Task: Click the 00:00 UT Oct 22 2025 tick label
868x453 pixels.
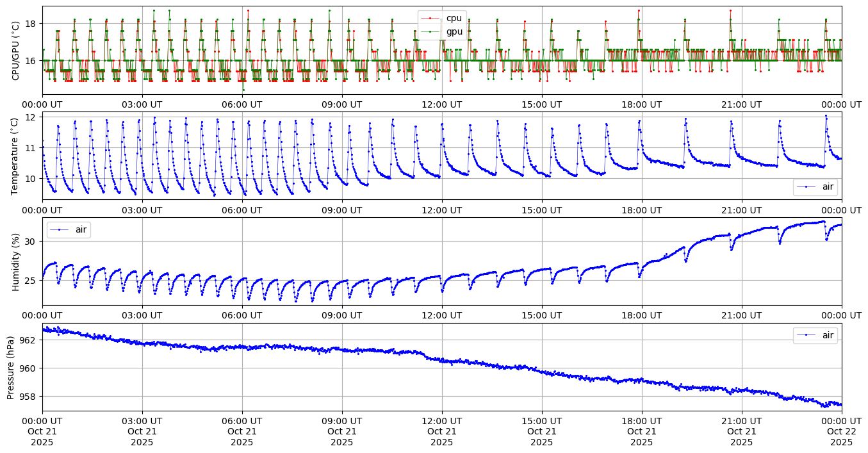Action: coord(841,431)
